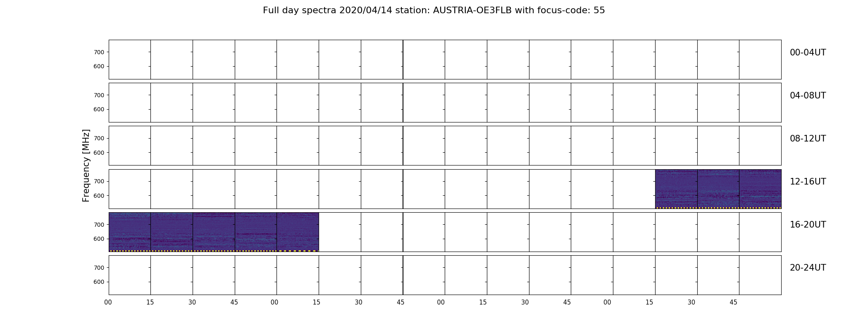Open the fifth spectrogram segment in the 16-20UT row
This screenshot has height=331, width=868.
click(x=298, y=232)
